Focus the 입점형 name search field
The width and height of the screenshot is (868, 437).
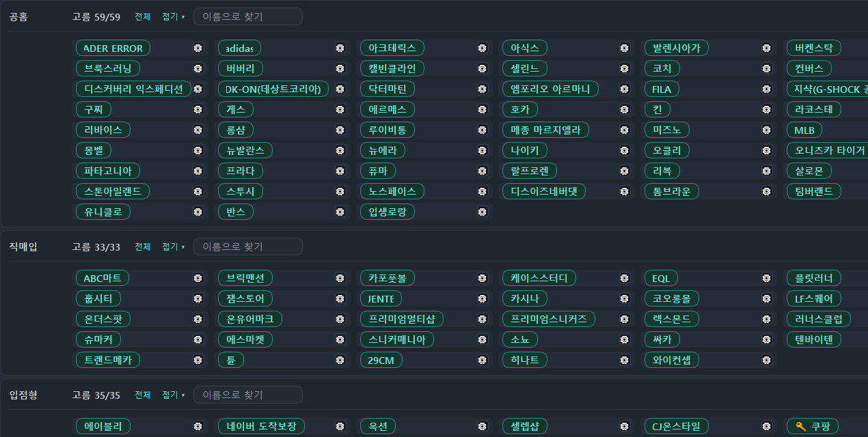(x=248, y=395)
